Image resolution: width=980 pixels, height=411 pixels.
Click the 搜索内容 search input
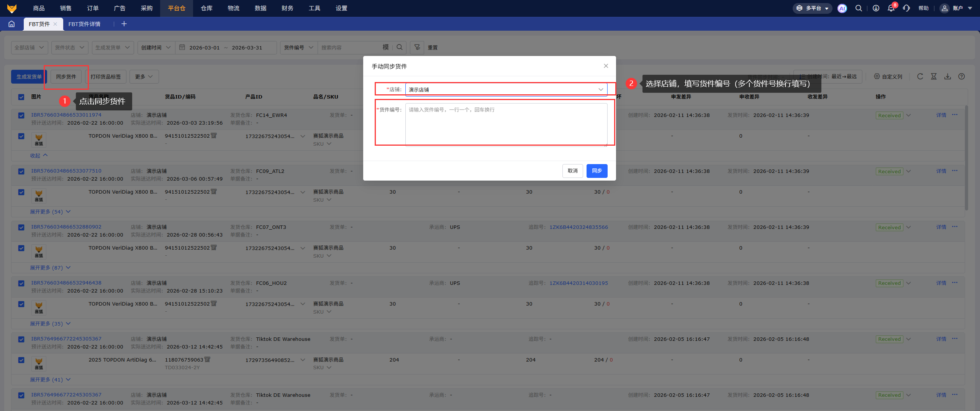(349, 48)
